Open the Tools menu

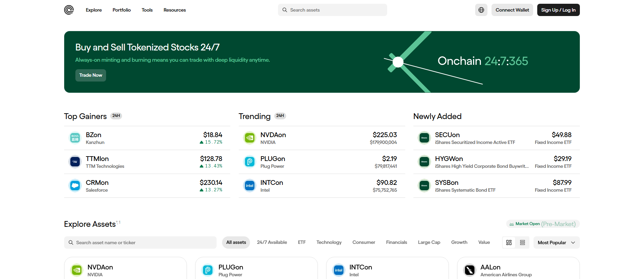coord(147,10)
